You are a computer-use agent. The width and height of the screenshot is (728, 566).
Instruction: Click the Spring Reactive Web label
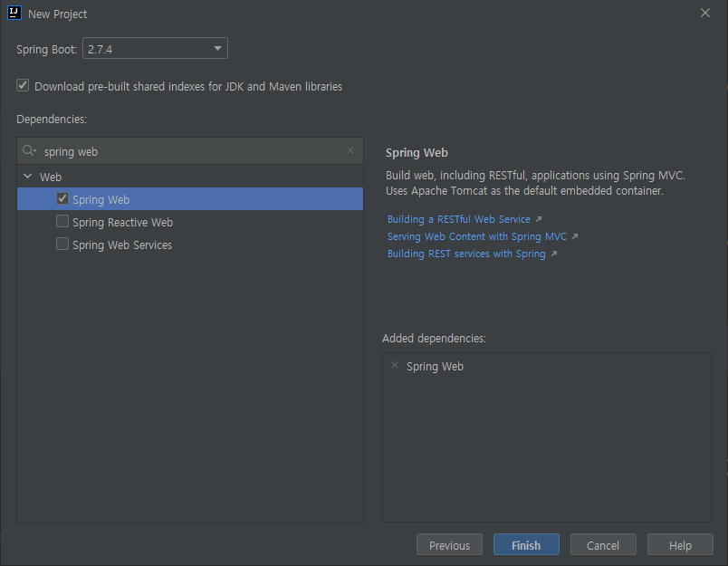pos(122,223)
